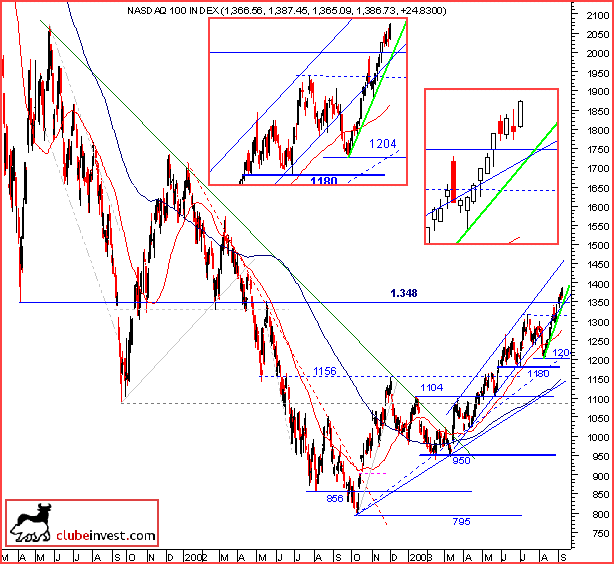Select the 1156 dashed level label
Screen dimensions: 614x564
click(x=325, y=371)
